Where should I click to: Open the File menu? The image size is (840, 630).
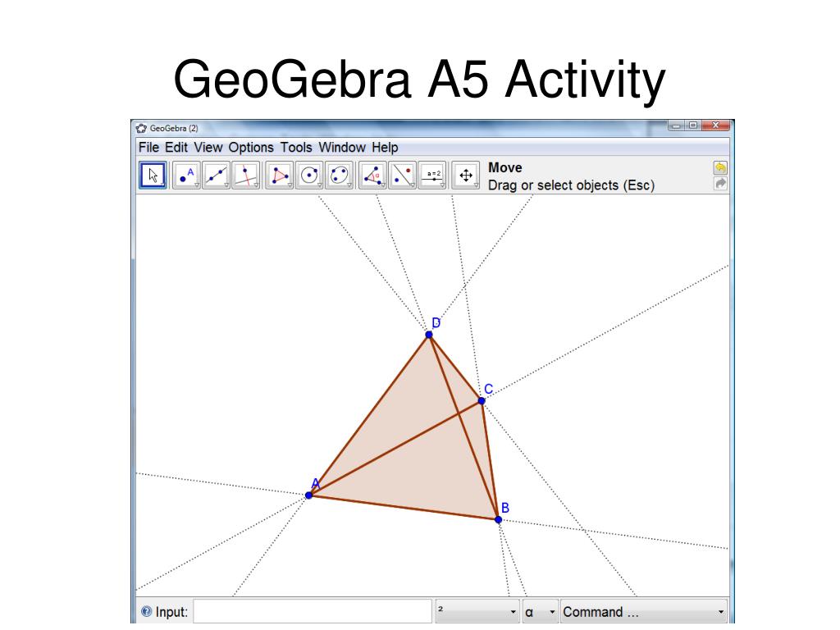click(x=148, y=148)
